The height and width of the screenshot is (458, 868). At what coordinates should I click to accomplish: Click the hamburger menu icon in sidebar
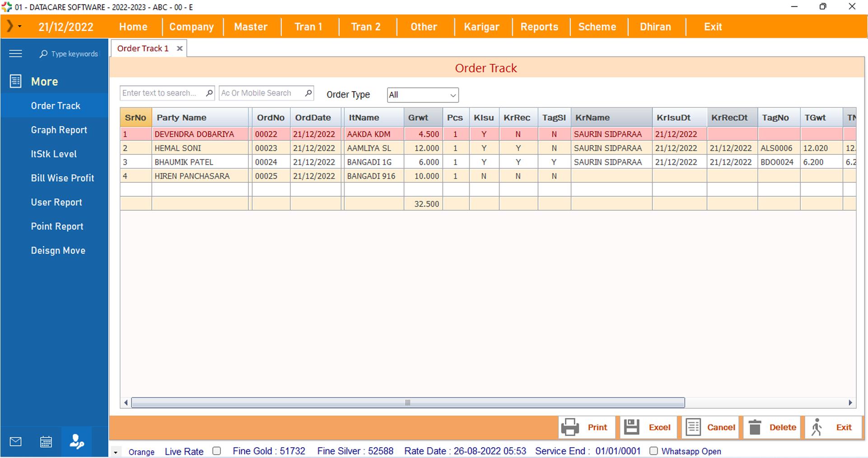click(15, 54)
